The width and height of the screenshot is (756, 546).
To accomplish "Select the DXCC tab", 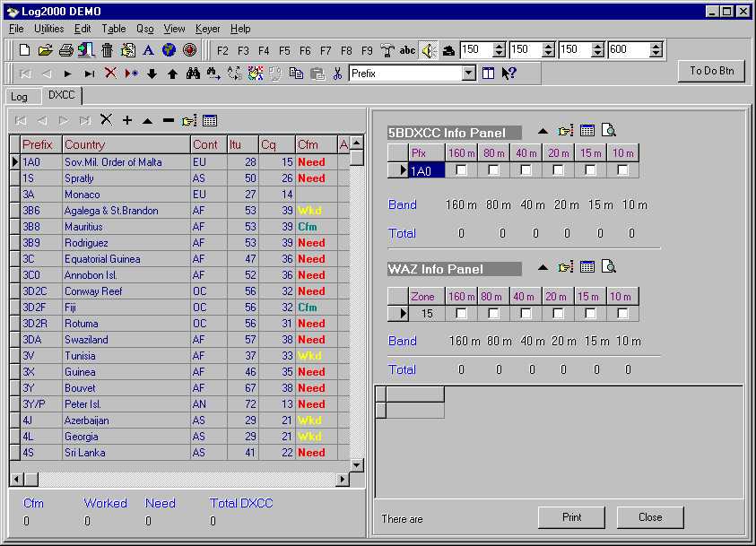I will 62,95.
